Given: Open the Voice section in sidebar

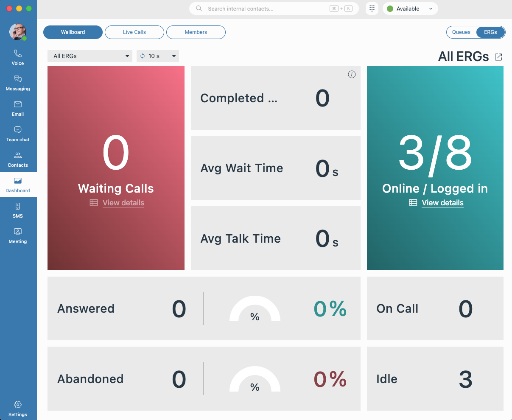Looking at the screenshot, I should pos(18,58).
